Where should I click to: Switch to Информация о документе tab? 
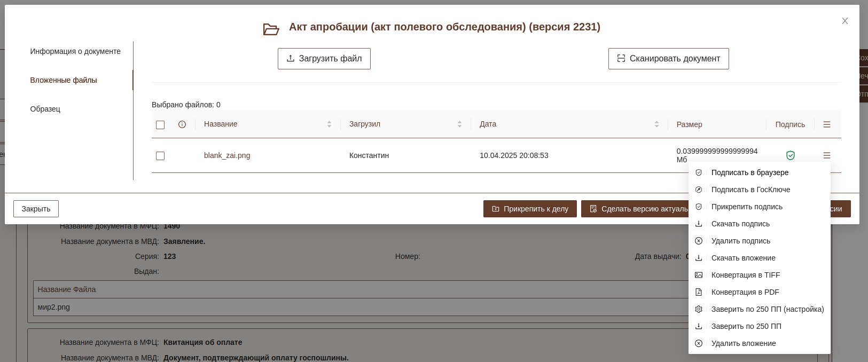pyautogui.click(x=75, y=51)
